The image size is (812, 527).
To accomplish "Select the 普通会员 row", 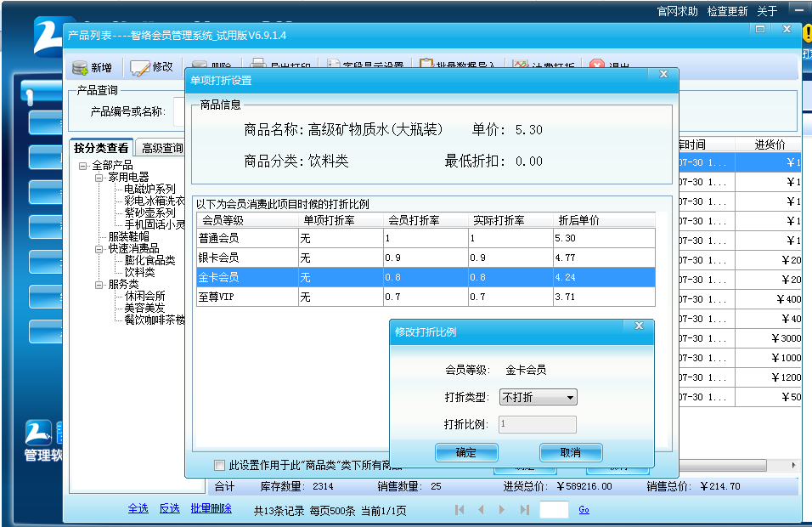I will click(426, 238).
